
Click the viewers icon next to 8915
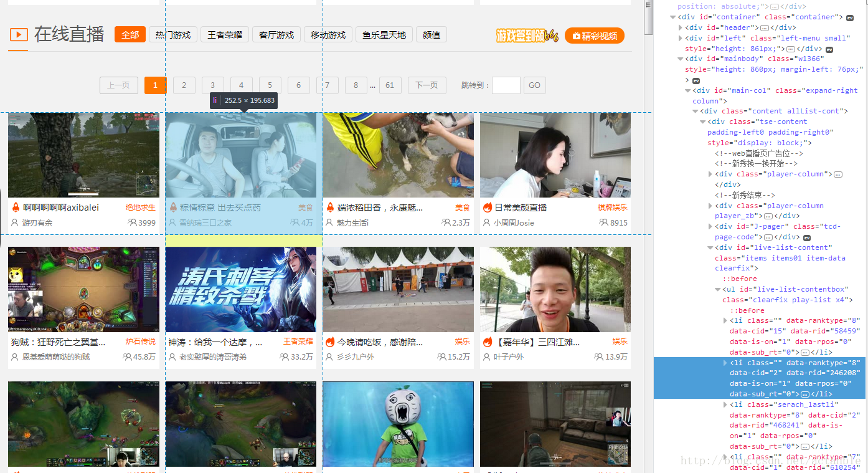click(x=603, y=222)
